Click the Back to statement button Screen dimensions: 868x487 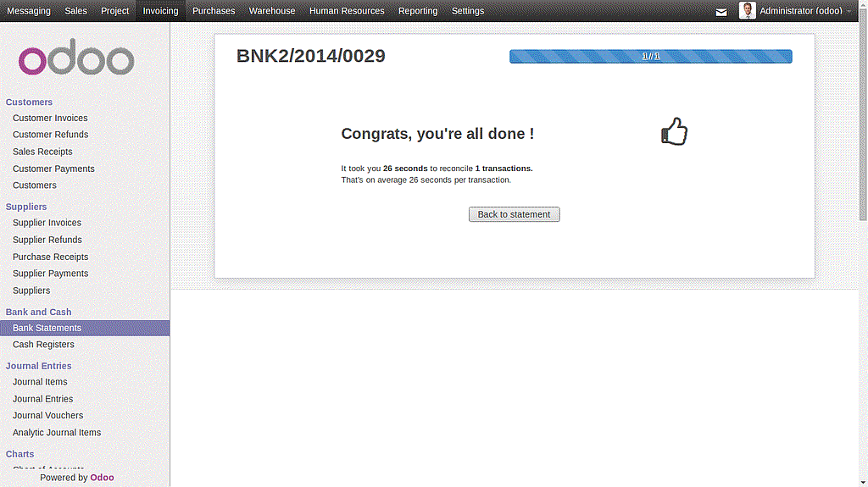pos(514,214)
